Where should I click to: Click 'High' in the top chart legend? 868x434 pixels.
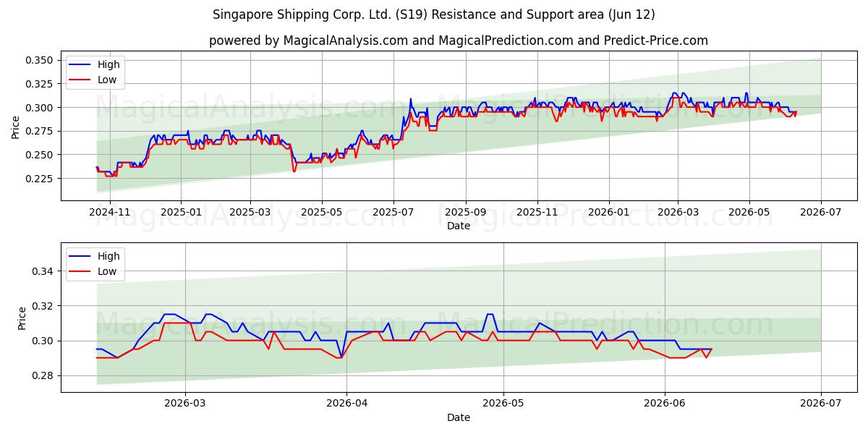click(x=109, y=64)
